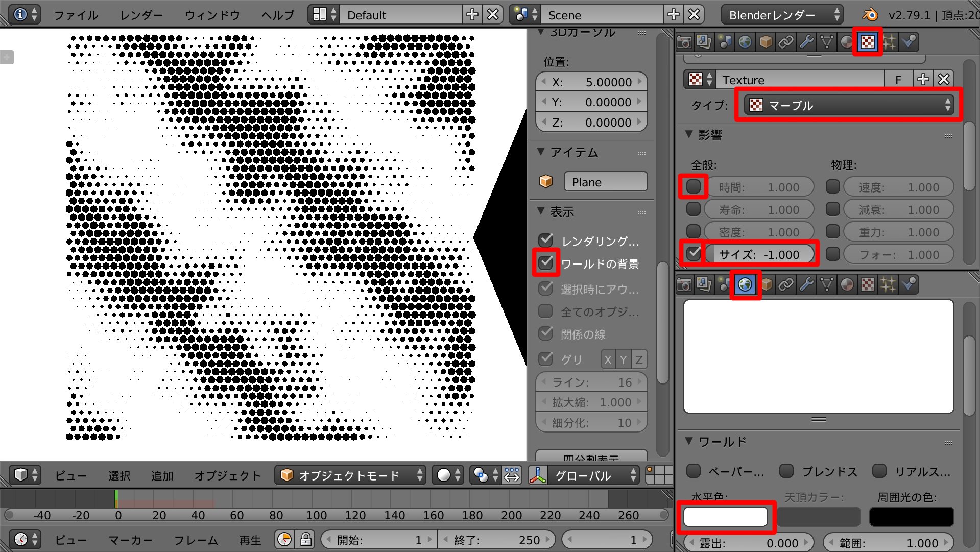Enable the 密度 influence checkbox
Image resolution: width=980 pixels, height=552 pixels.
pos(694,231)
